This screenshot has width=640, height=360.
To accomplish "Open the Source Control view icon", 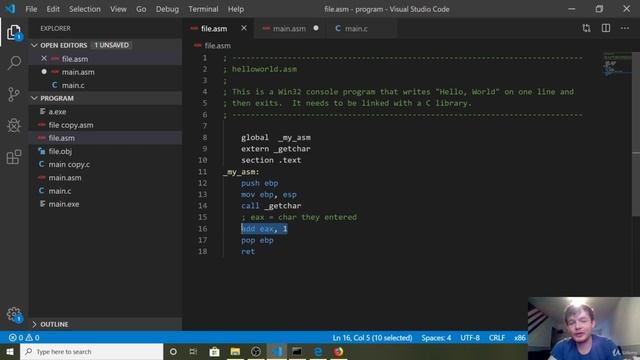I will 14,94.
